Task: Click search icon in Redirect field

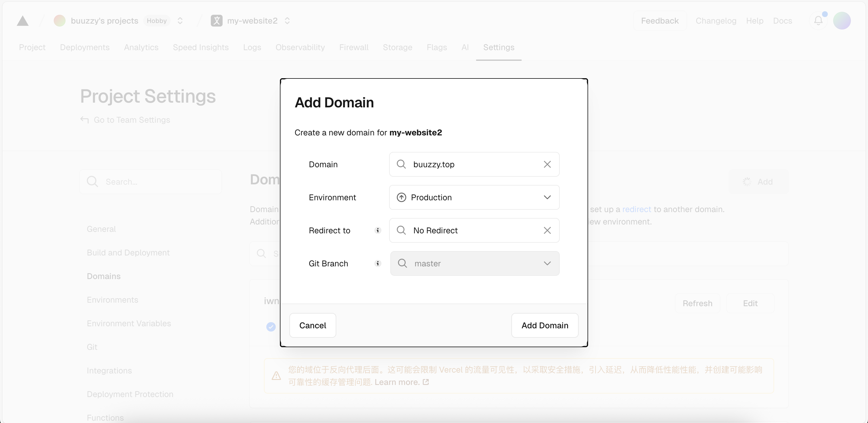Action: (401, 230)
